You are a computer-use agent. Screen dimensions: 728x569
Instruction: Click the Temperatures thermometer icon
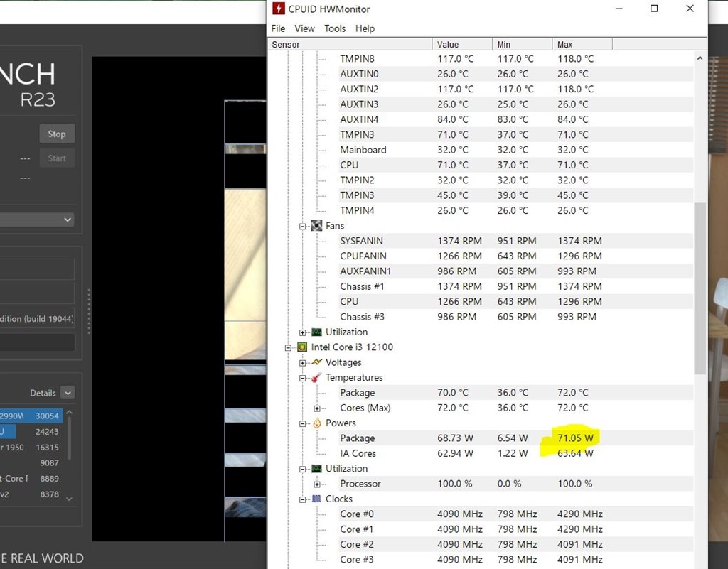coord(316,377)
